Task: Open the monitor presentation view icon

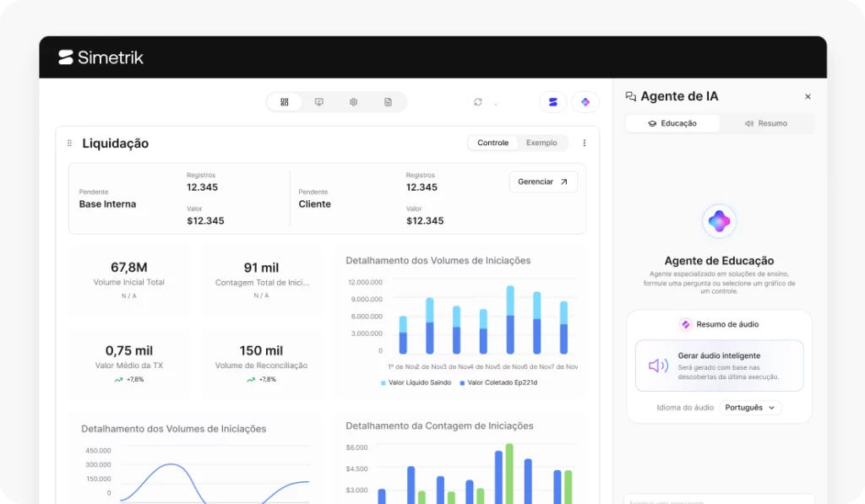Action: coord(319,102)
